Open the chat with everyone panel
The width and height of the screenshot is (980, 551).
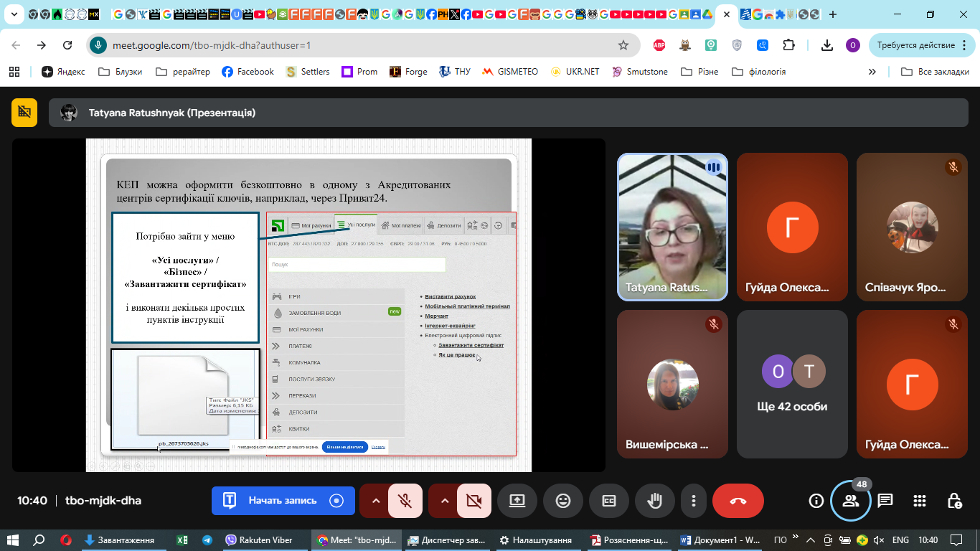click(x=885, y=501)
